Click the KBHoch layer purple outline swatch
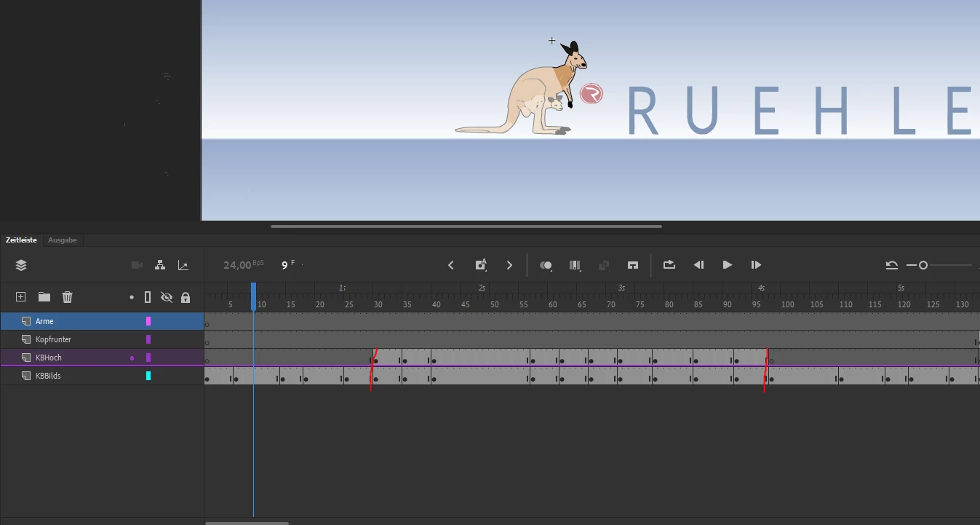Image resolution: width=980 pixels, height=525 pixels. click(x=148, y=358)
